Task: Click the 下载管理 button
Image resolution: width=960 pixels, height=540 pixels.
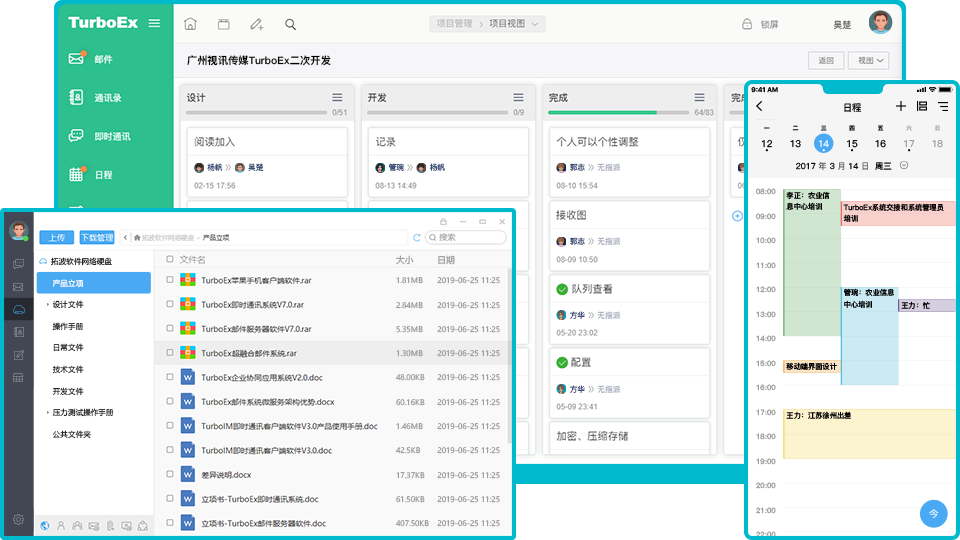Action: coord(97,238)
